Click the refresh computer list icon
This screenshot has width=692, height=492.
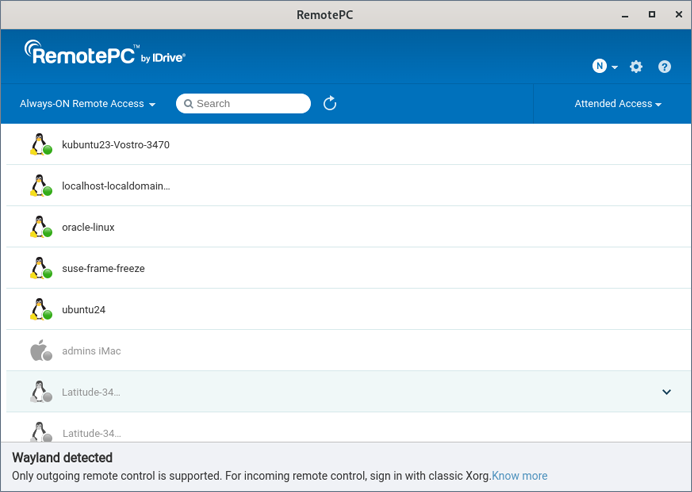coord(330,104)
